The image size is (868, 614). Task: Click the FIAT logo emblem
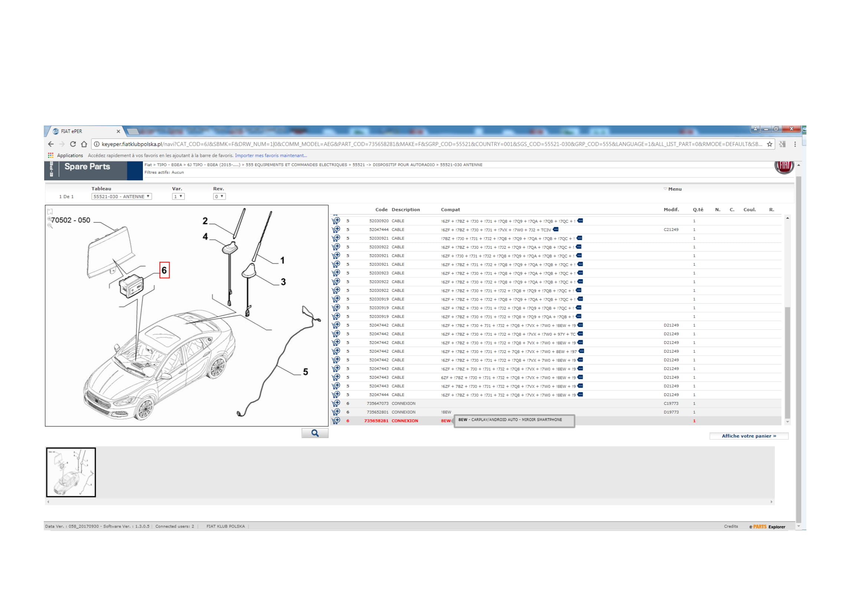784,166
